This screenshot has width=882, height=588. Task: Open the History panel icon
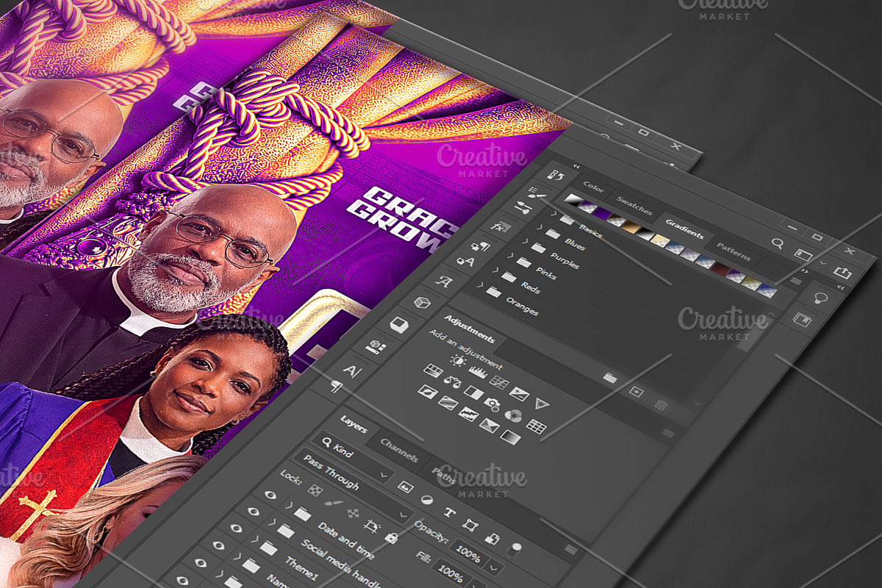556,176
